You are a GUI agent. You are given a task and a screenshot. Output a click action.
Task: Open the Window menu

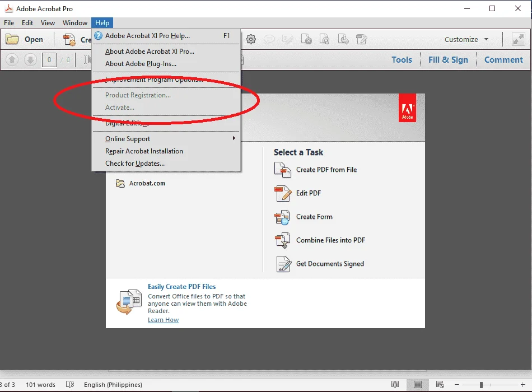point(75,23)
